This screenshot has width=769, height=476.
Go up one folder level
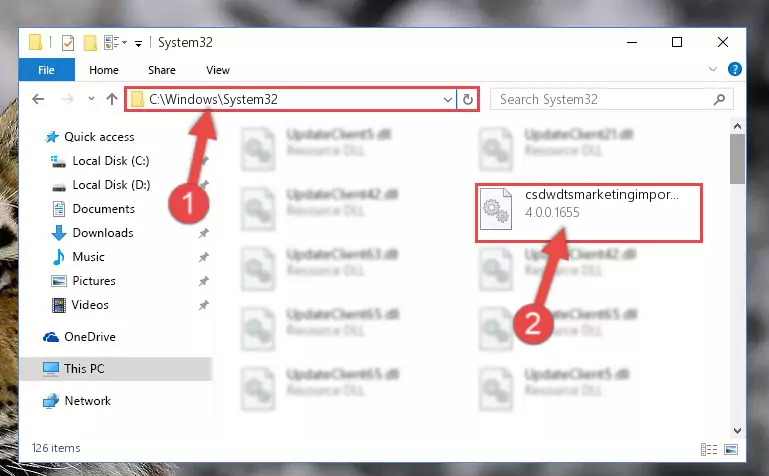[x=112, y=100]
